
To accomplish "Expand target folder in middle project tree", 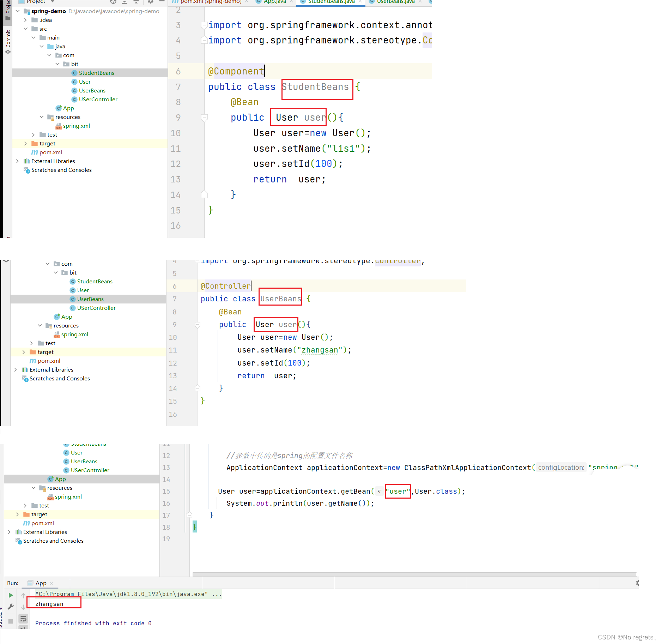I will click(x=24, y=352).
